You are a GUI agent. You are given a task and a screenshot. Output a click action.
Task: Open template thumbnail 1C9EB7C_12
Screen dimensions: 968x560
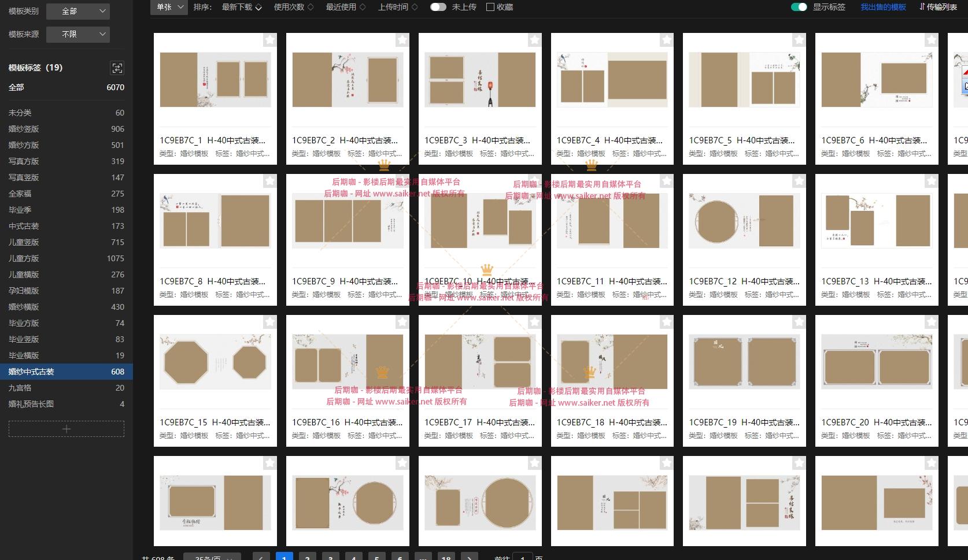pos(744,221)
